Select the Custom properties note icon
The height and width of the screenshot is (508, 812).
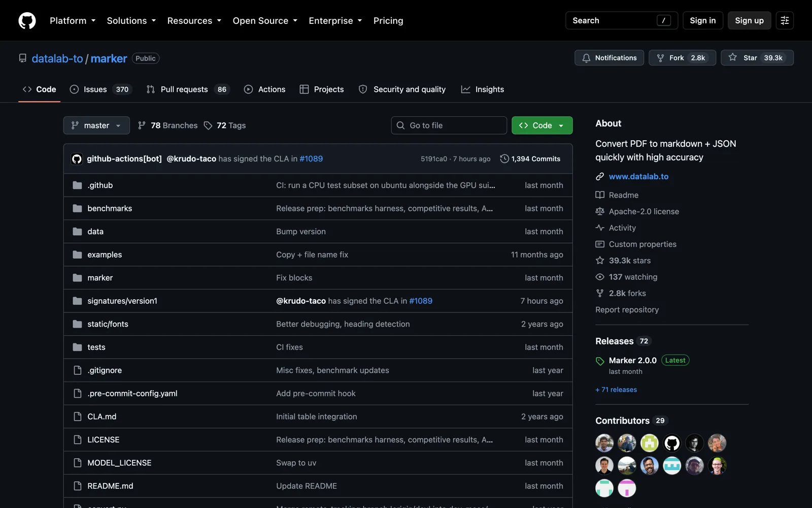(x=600, y=244)
